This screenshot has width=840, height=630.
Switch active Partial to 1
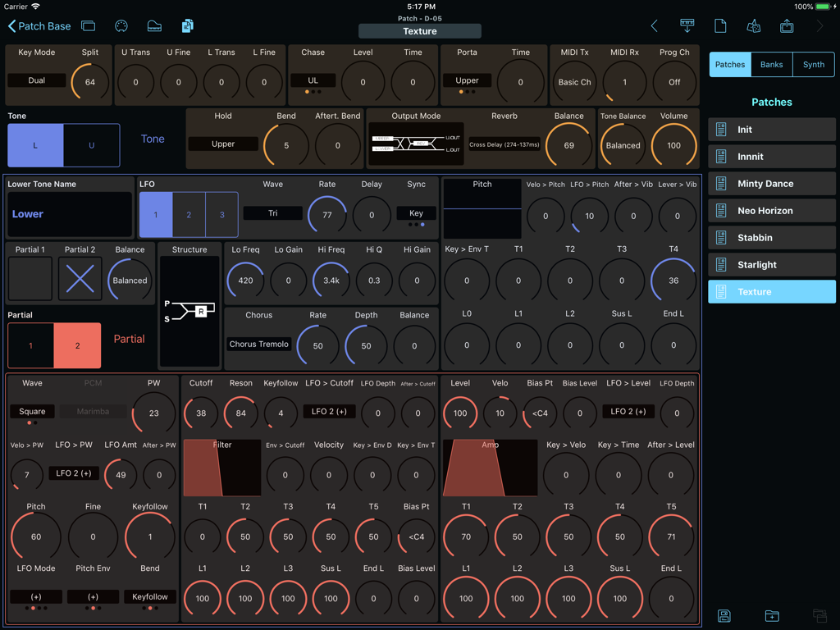coord(31,345)
